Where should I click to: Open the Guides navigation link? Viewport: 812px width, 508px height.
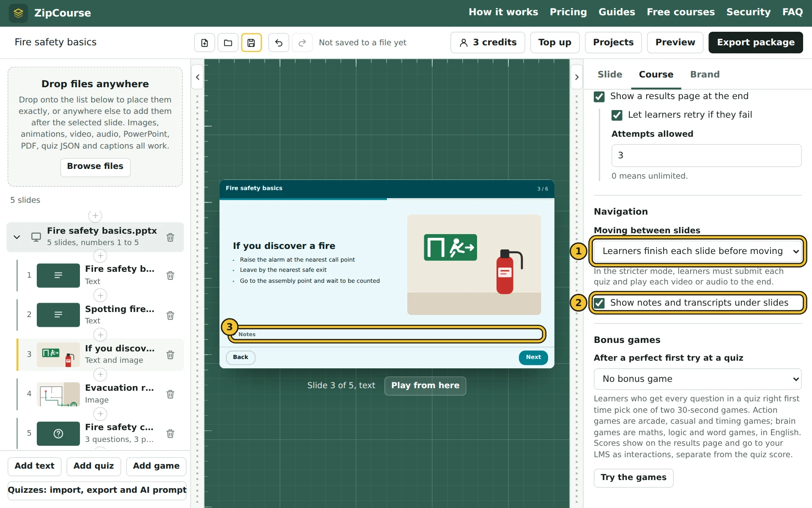click(617, 12)
